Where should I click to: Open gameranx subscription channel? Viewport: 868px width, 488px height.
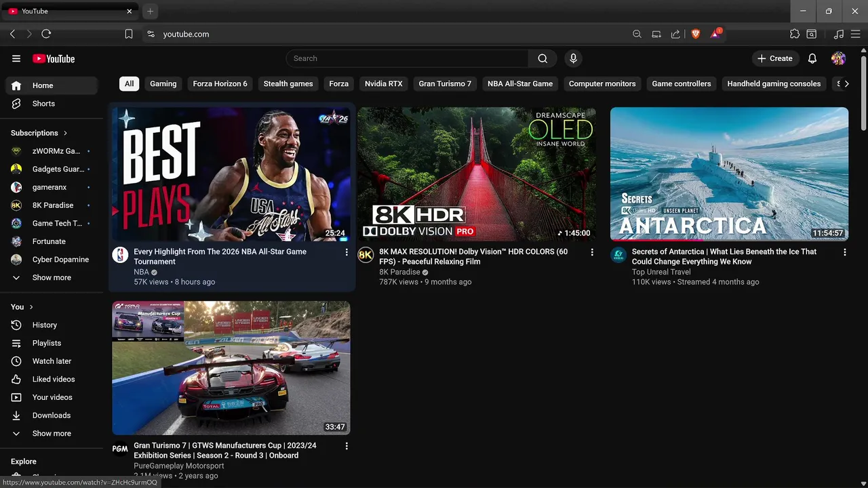coord(52,187)
